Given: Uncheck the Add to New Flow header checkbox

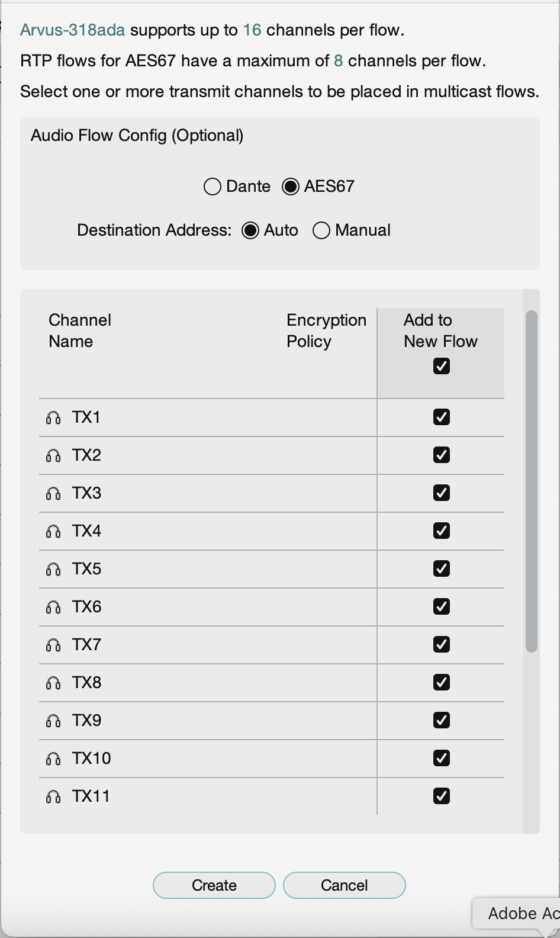Looking at the screenshot, I should (442, 366).
